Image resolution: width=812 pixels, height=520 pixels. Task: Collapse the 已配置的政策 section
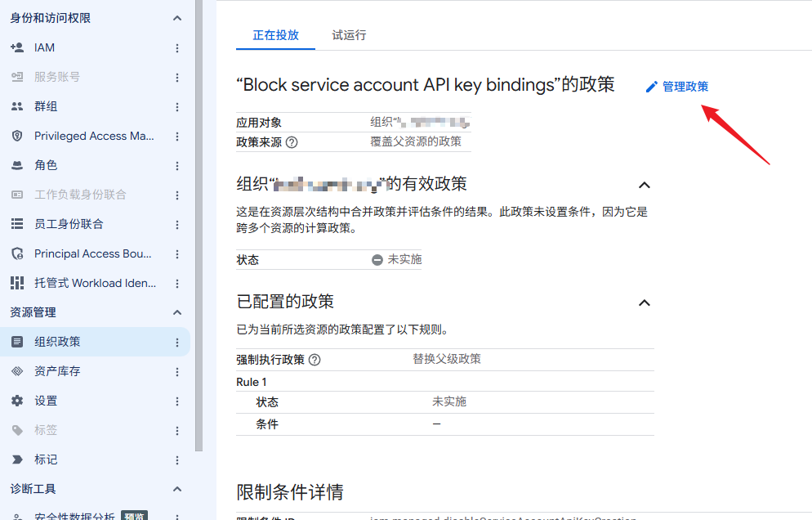point(645,303)
